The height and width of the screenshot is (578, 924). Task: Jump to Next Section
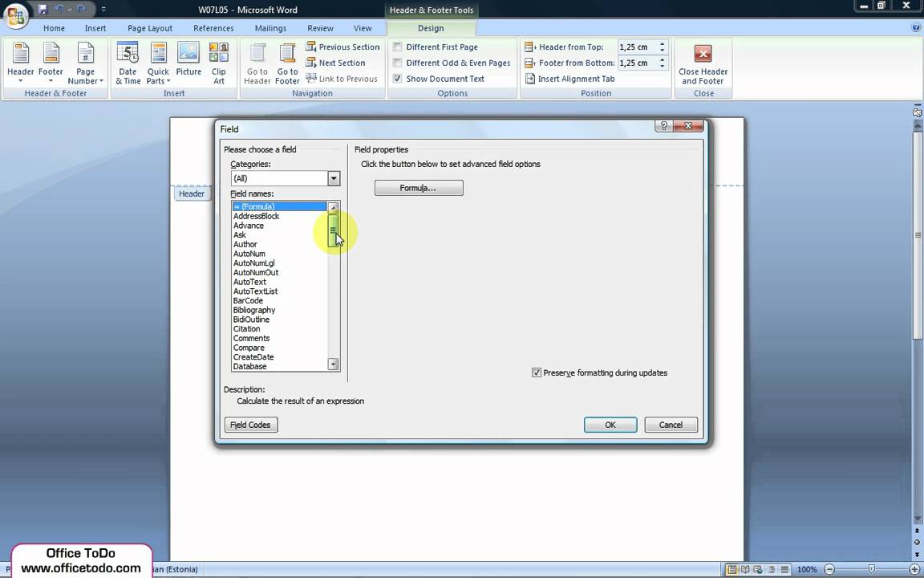coord(335,63)
